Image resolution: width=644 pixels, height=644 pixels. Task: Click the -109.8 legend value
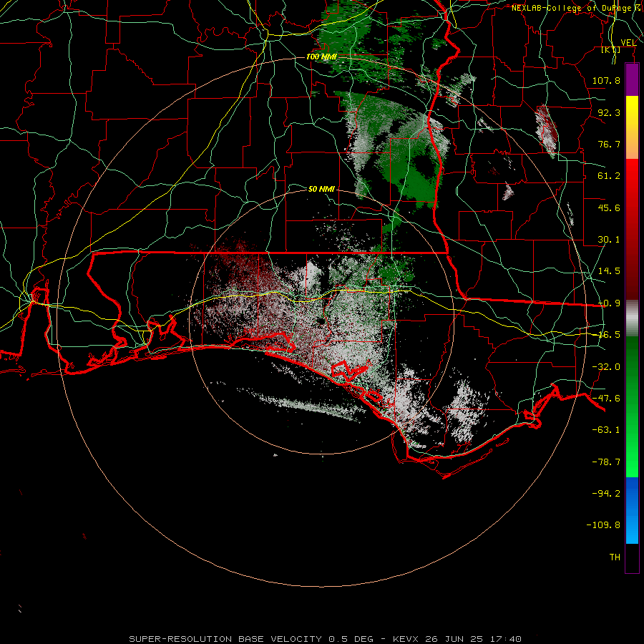coord(603,525)
